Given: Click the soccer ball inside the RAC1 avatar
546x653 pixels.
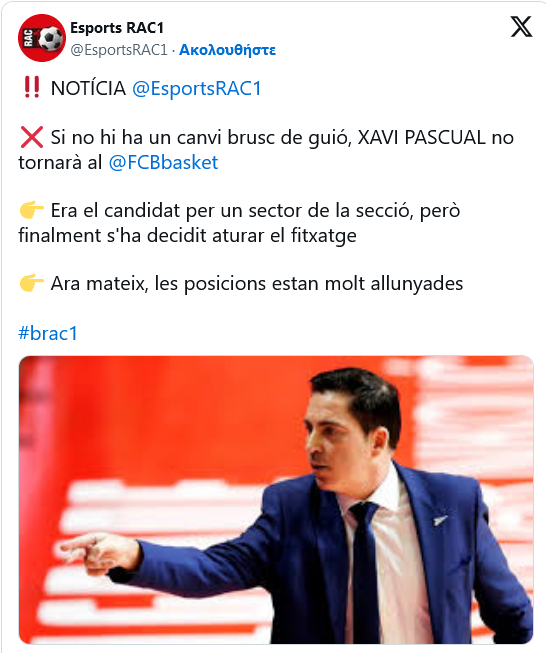Looking at the screenshot, I should tap(51, 39).
